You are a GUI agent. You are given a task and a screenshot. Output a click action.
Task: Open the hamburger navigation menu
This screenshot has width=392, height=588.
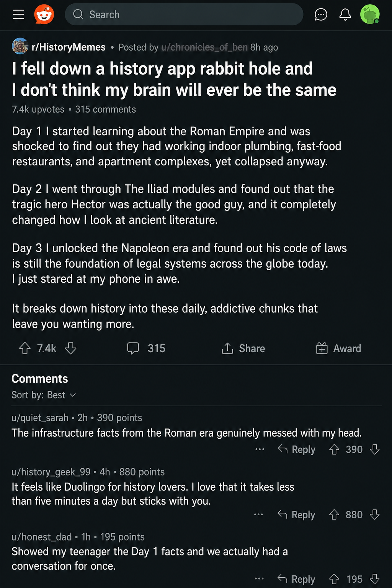[x=18, y=15]
